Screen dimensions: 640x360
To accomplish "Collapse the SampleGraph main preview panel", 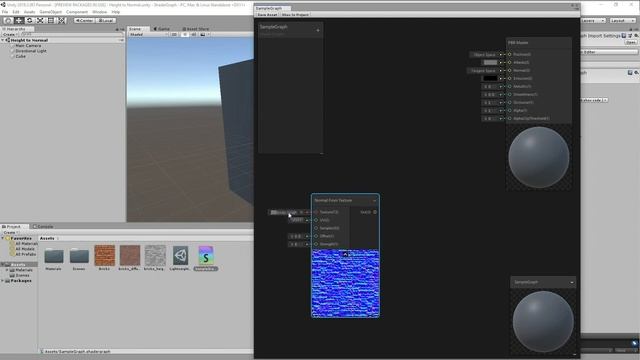I will (x=571, y=282).
